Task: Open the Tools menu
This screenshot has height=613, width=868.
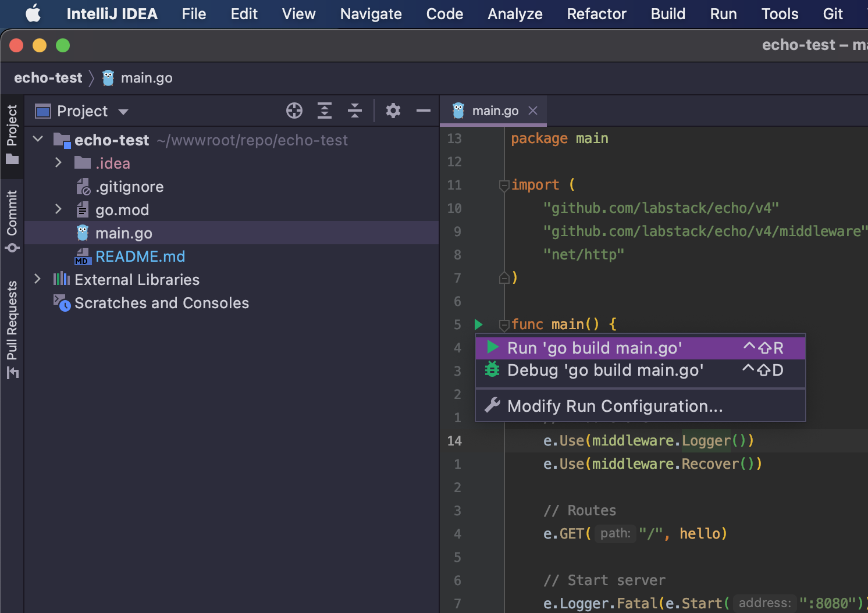Action: pos(780,14)
